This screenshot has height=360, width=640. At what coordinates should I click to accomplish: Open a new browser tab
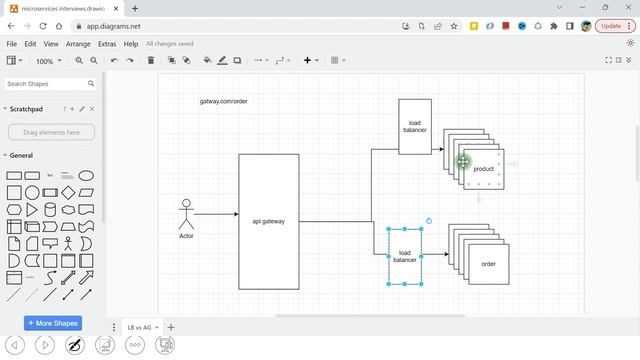pos(135,8)
